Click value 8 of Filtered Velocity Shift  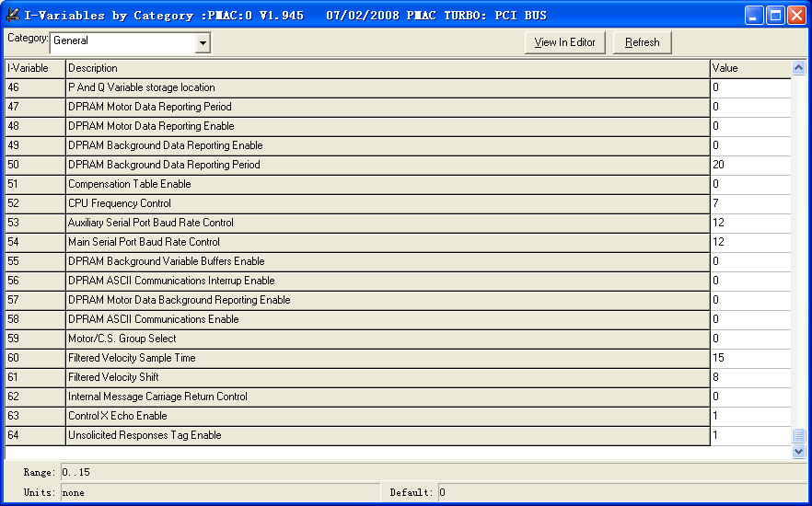click(750, 377)
